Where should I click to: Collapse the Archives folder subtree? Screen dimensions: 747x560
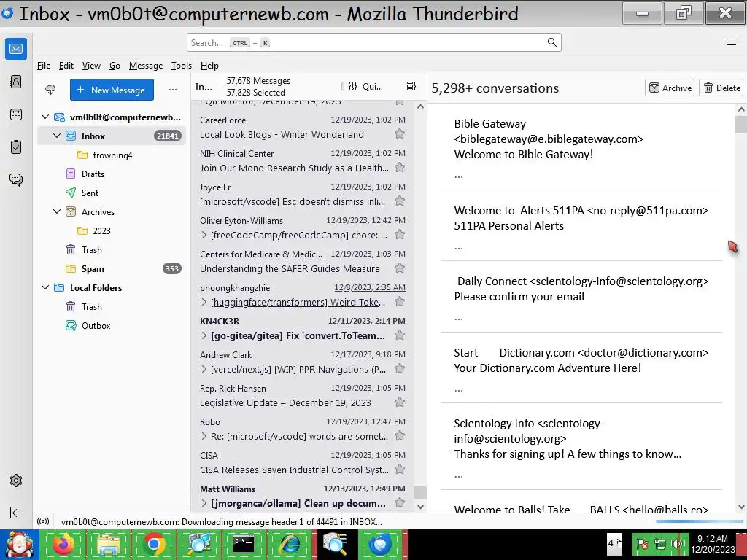click(57, 211)
